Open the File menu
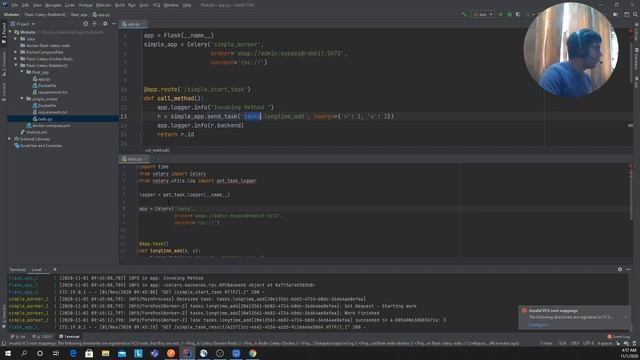The width and height of the screenshot is (640, 360). click(x=15, y=5)
